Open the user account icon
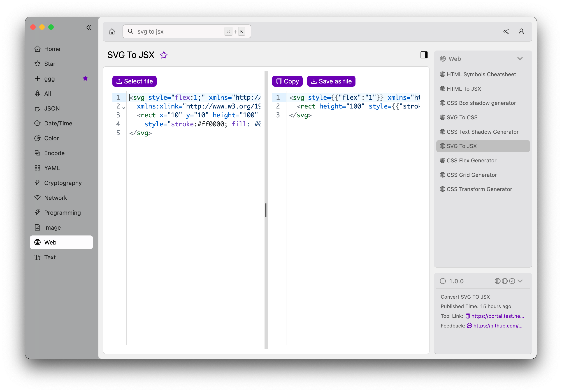This screenshot has width=562, height=392. pyautogui.click(x=521, y=32)
